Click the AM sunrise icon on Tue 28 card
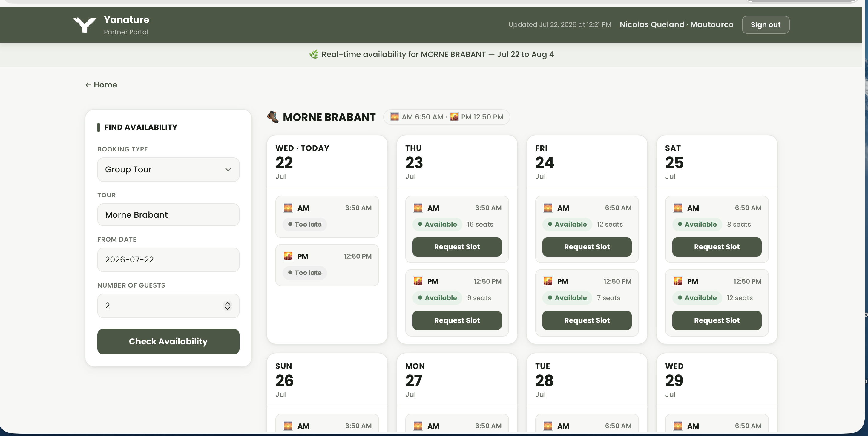 548,426
